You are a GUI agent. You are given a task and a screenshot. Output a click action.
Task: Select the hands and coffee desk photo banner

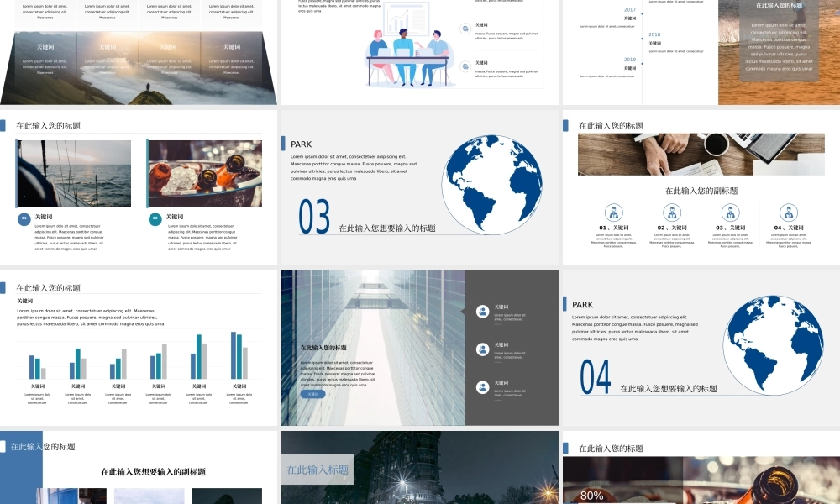(701, 155)
